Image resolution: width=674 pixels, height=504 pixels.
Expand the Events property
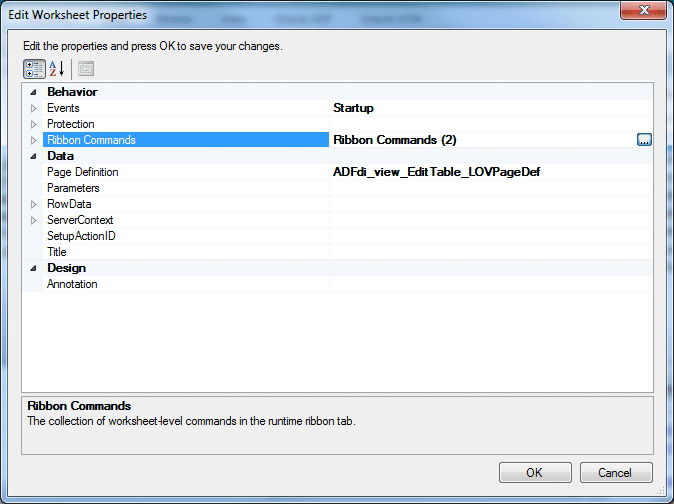pyautogui.click(x=33, y=108)
